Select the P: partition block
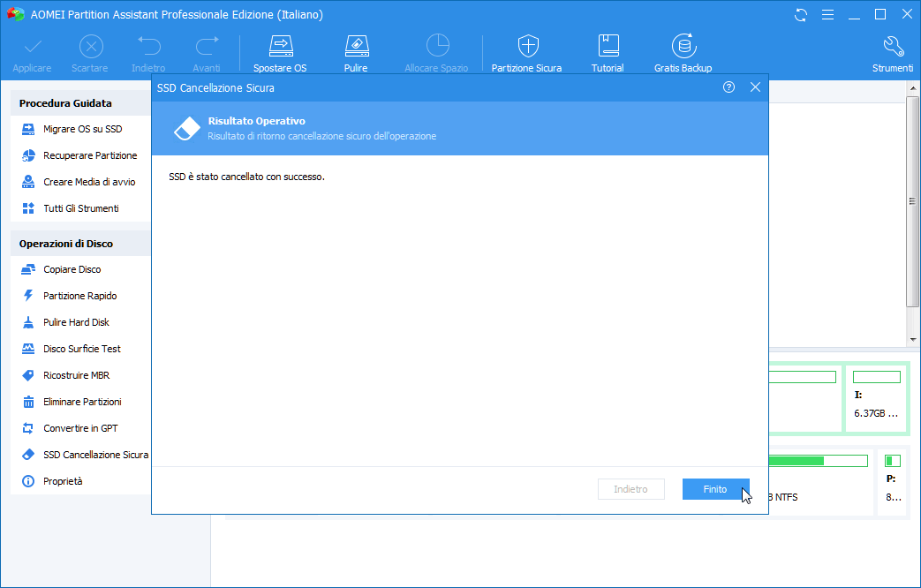This screenshot has width=921, height=588. [893, 483]
